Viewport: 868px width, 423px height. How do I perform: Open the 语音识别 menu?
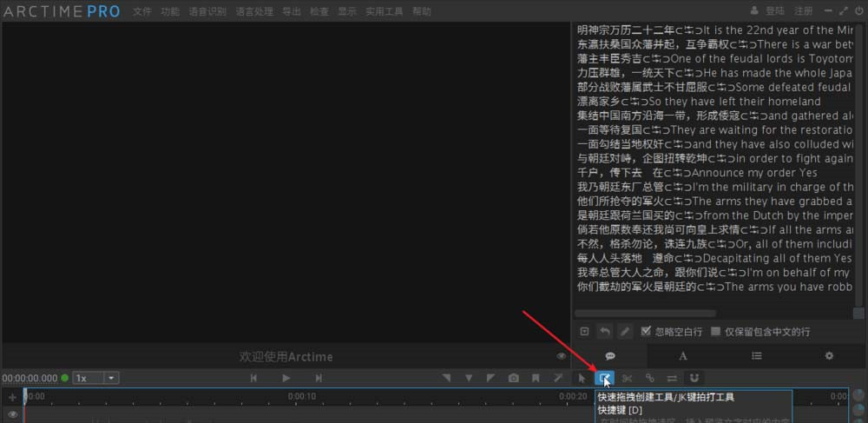click(x=207, y=11)
